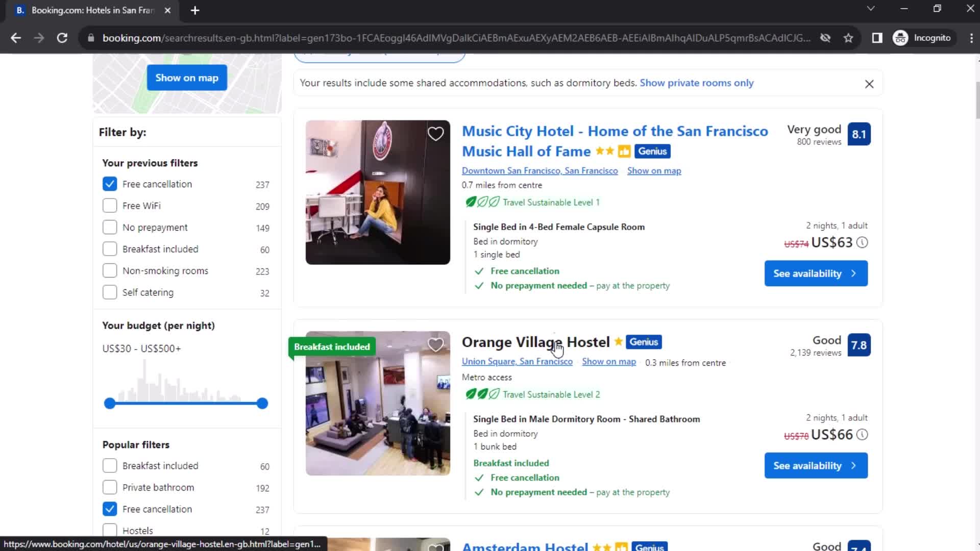Check Breakfast included in popular filters
This screenshot has width=980, height=551.
110,466
